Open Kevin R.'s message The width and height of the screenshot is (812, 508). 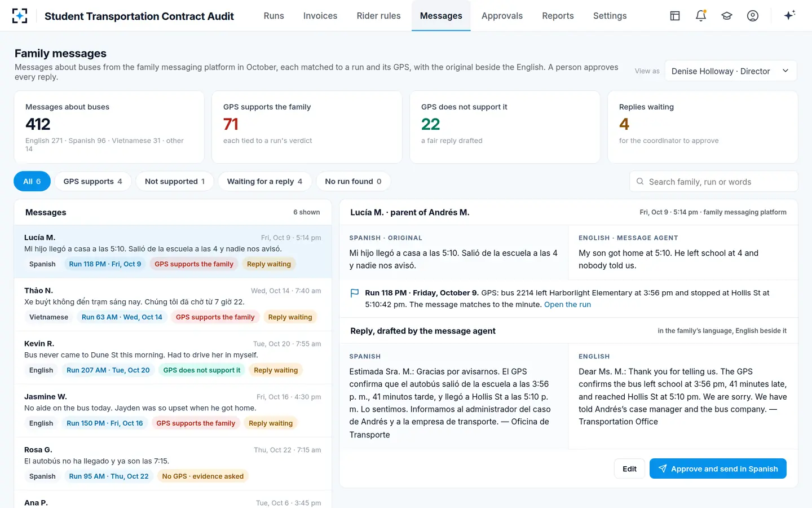[173, 358]
